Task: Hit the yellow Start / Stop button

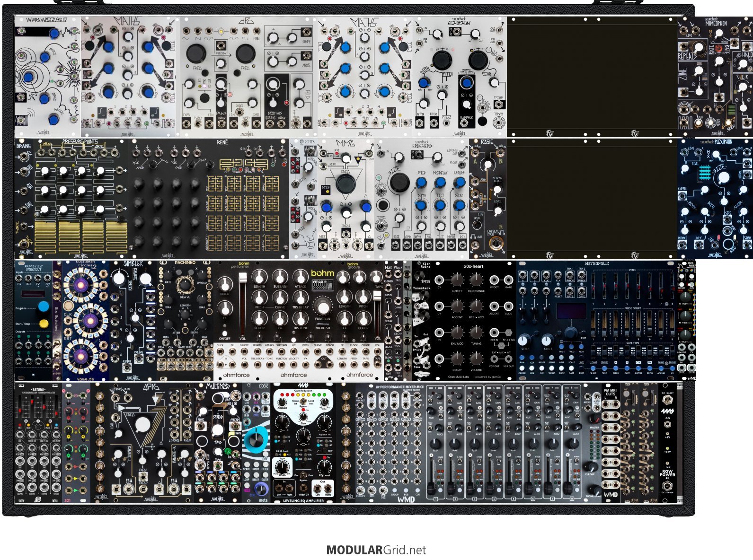Action: (44, 324)
